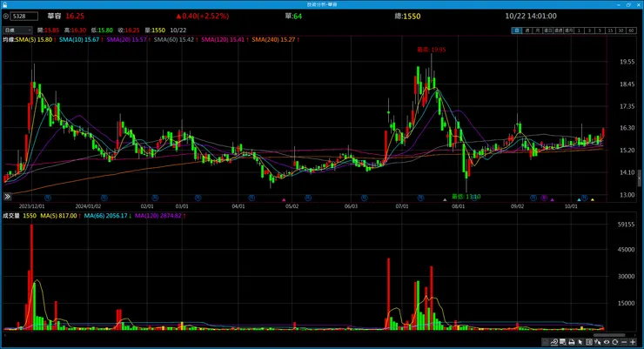
Task: Click the MA(120) 2874.82 volume label
Action: 160,216
